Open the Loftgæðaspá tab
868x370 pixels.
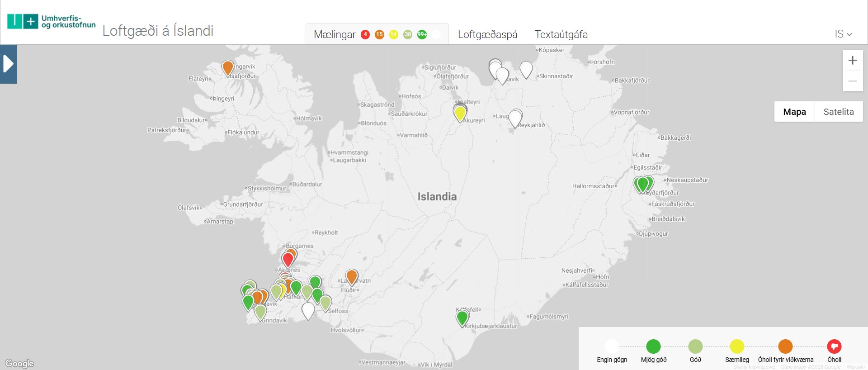pos(487,34)
